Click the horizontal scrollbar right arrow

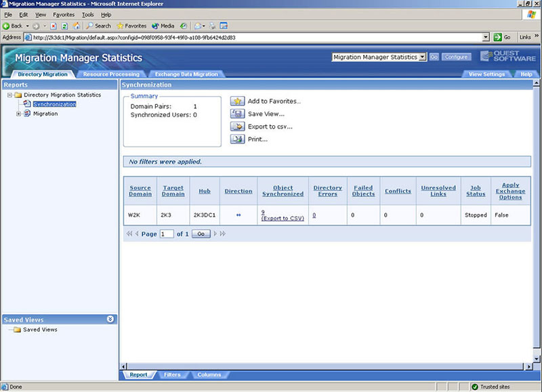(x=528, y=366)
